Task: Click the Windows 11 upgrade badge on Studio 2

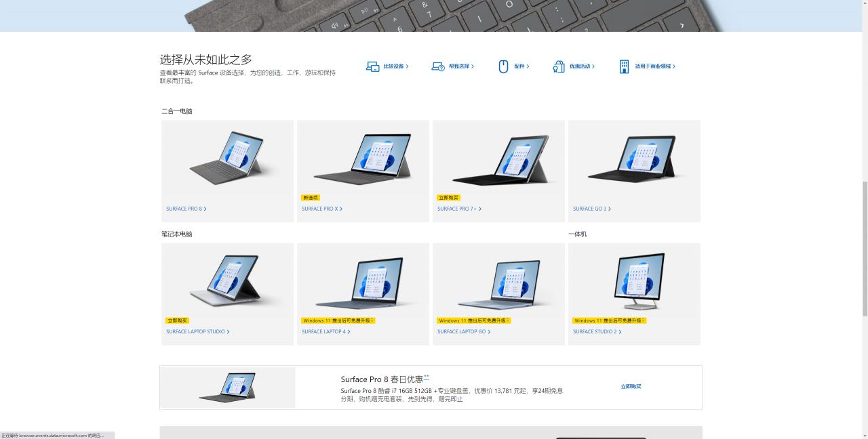Action: click(610, 320)
